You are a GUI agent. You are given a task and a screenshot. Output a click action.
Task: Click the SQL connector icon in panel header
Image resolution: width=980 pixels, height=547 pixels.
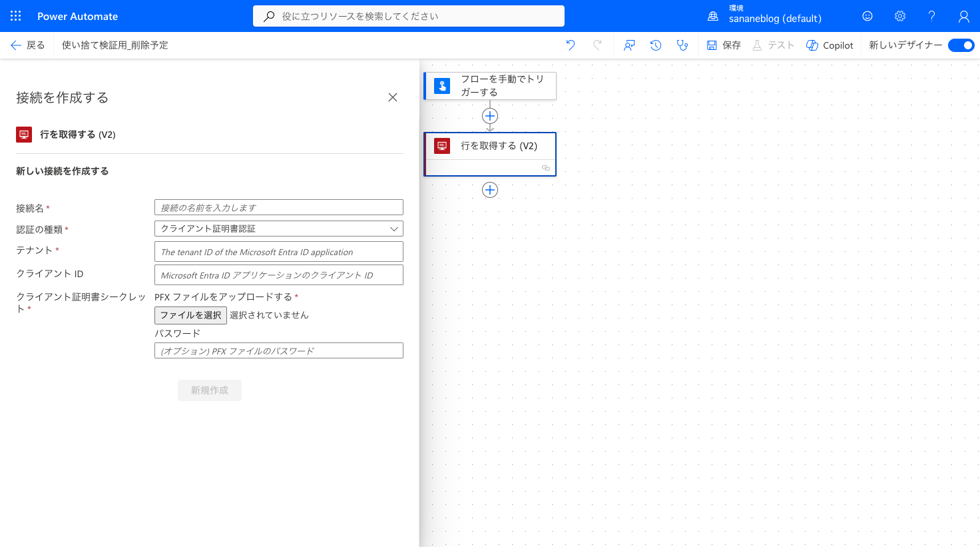point(24,135)
